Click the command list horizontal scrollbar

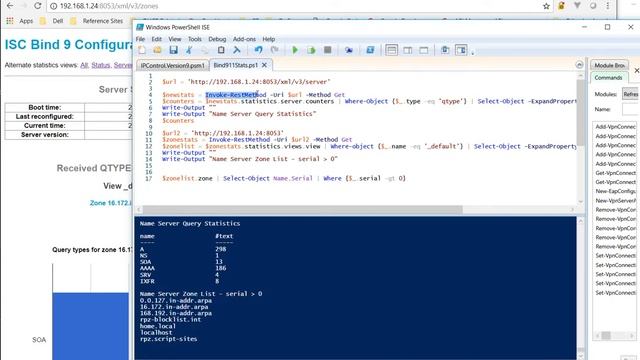[x=606, y=335]
